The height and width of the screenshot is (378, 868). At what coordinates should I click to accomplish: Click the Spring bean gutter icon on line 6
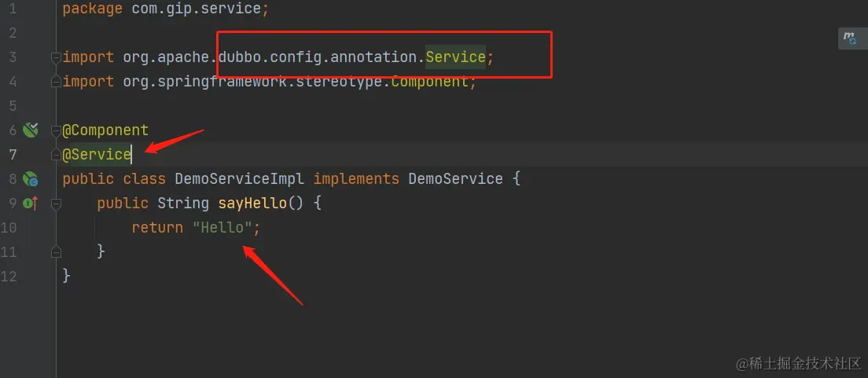(30, 130)
